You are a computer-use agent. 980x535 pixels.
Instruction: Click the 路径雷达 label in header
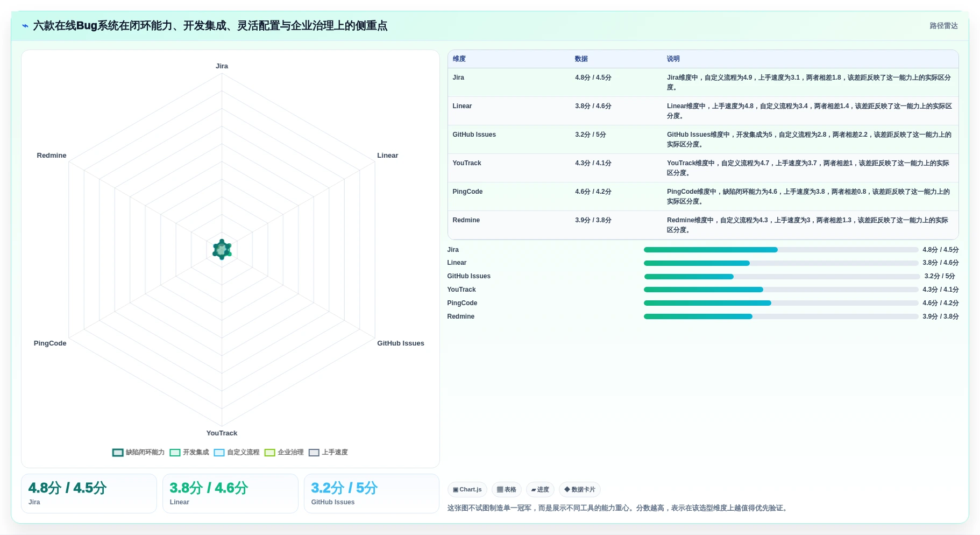(x=943, y=26)
